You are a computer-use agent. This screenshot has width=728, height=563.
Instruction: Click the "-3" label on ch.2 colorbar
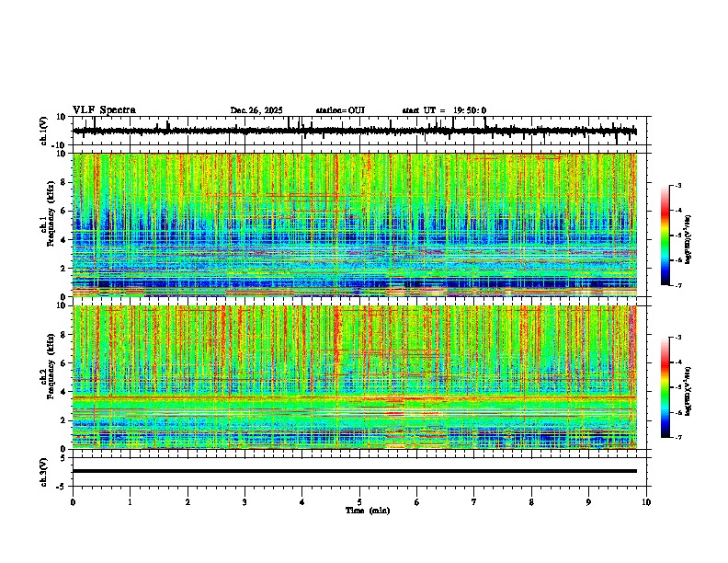[x=677, y=338]
